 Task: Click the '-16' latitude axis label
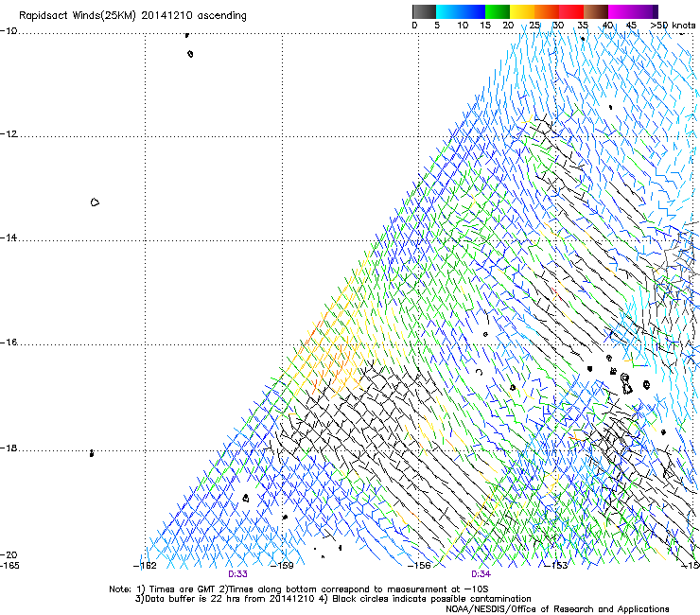coord(9,343)
